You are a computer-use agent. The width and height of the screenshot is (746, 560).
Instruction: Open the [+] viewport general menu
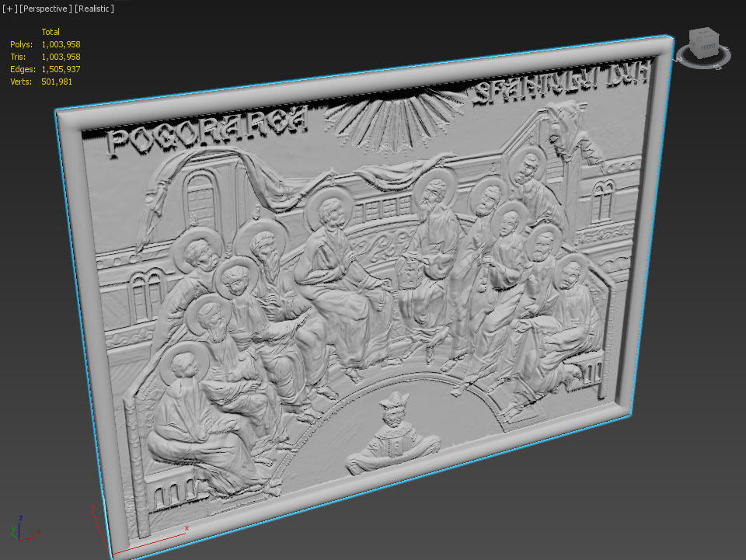pyautogui.click(x=9, y=9)
